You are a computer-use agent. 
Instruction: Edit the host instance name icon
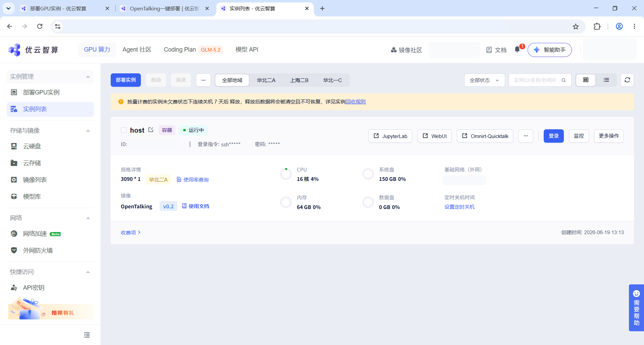tap(151, 130)
